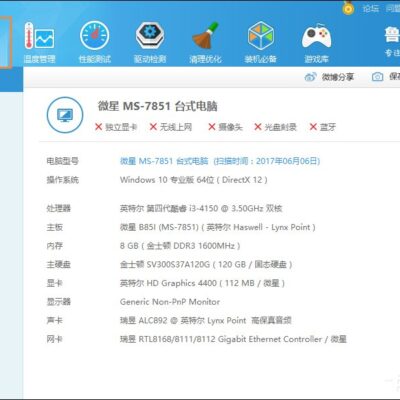Click the 网卡 row label
400x400 pixels.
[x=54, y=339]
